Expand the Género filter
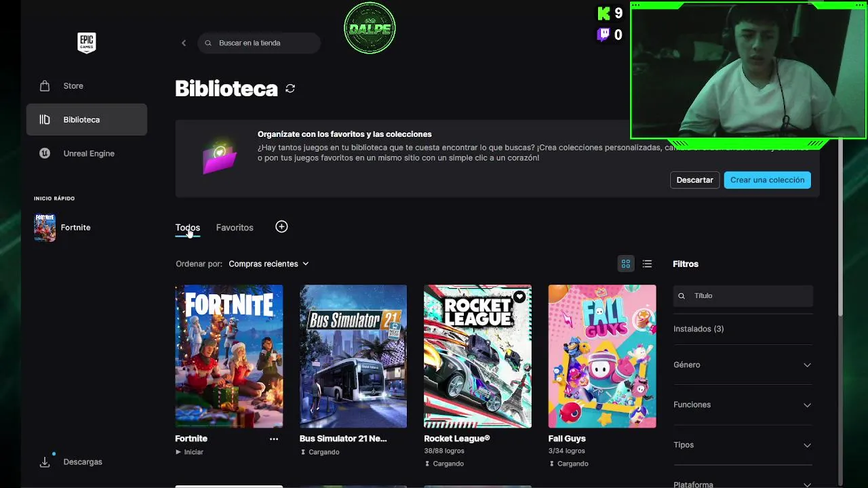Viewport: 868px width, 488px height. [743, 365]
